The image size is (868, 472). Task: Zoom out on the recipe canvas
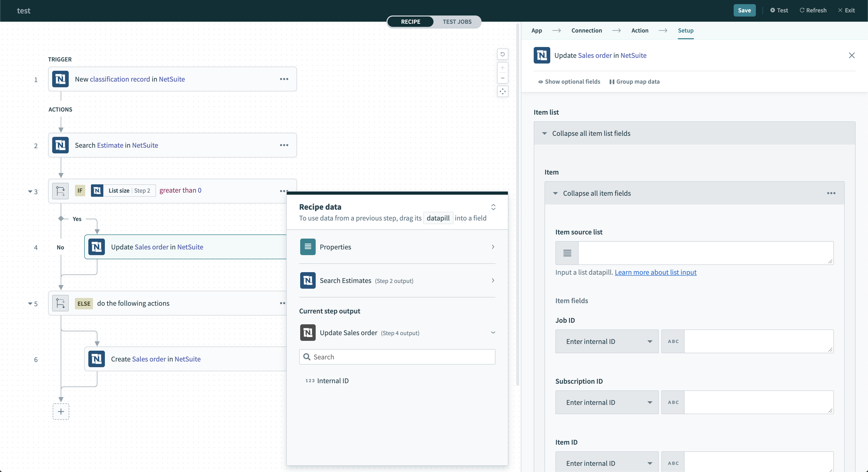pyautogui.click(x=502, y=78)
